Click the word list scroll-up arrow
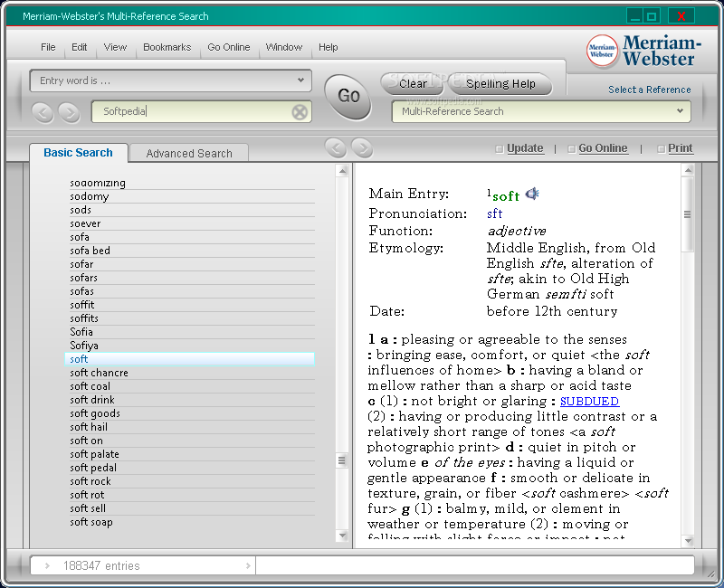The width and height of the screenshot is (724, 588). point(342,171)
